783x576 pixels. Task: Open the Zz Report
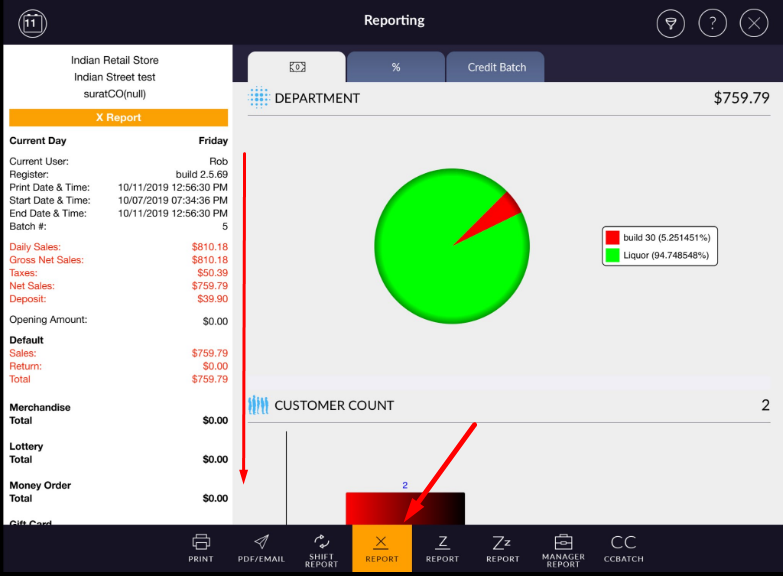tap(503, 548)
